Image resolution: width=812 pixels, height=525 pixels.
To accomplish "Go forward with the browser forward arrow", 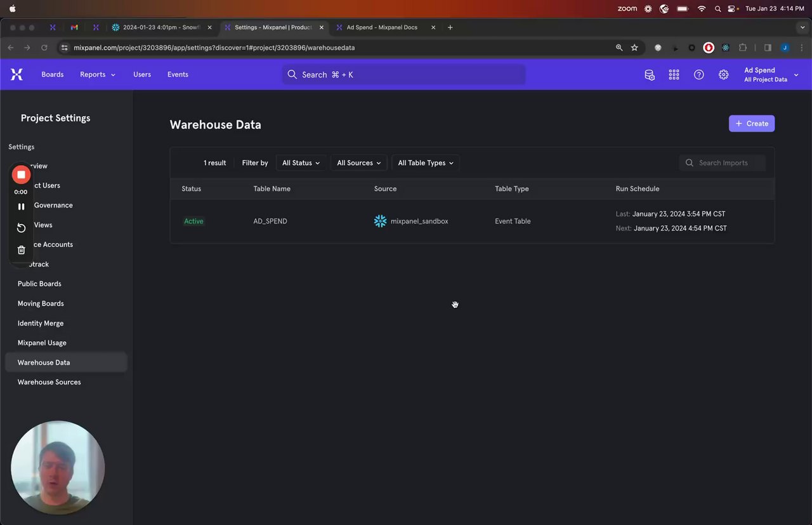I will click(27, 48).
